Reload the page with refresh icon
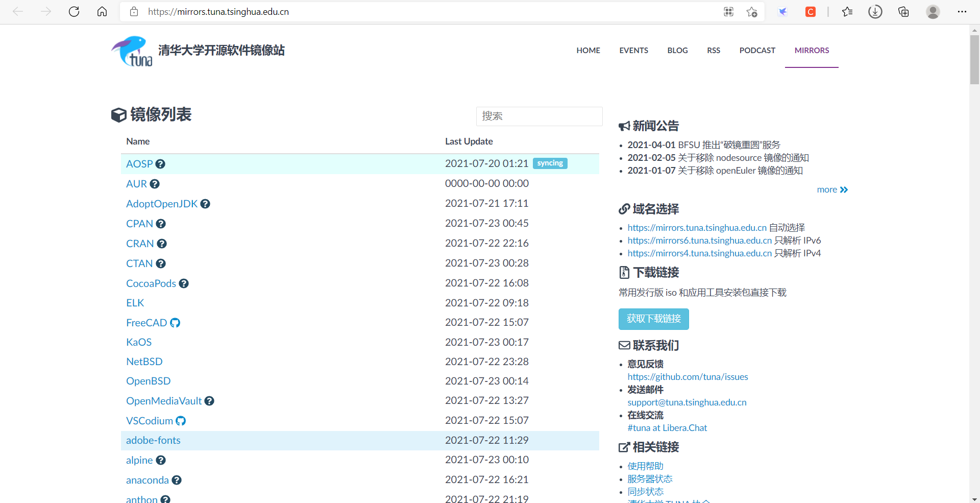Image resolution: width=980 pixels, height=503 pixels. [74, 11]
